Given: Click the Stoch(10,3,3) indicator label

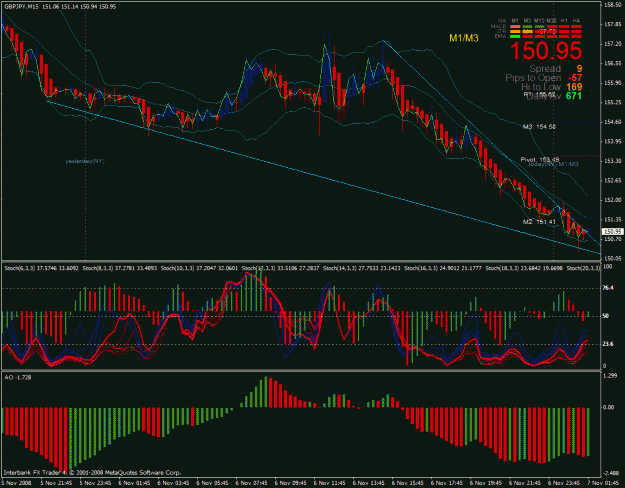Looking at the screenshot, I should coord(200,268).
